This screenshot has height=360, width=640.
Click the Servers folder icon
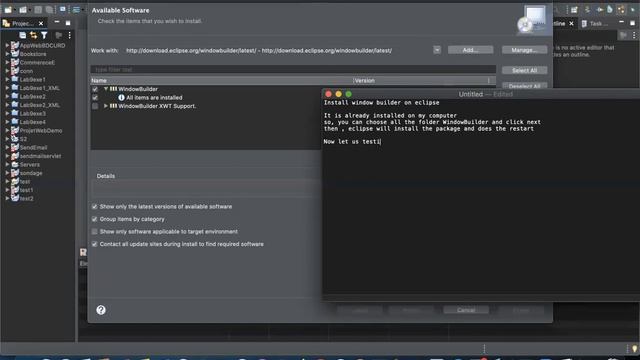15,164
